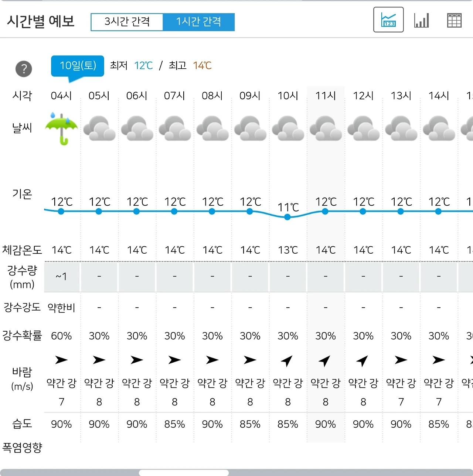Click the 시각 row label
This screenshot has width=473, height=476.
pyautogui.click(x=22, y=95)
